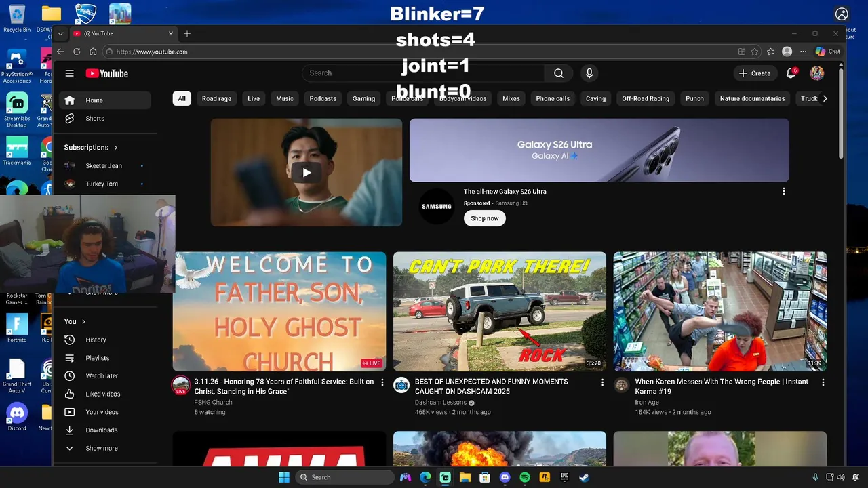Go back with the browser back arrow
This screenshot has width=868, height=488.
[60, 52]
